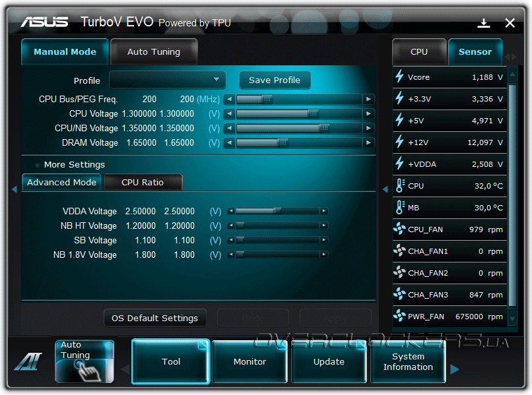Select the Advanced Mode tab
The height and width of the screenshot is (395, 532).
click(61, 183)
